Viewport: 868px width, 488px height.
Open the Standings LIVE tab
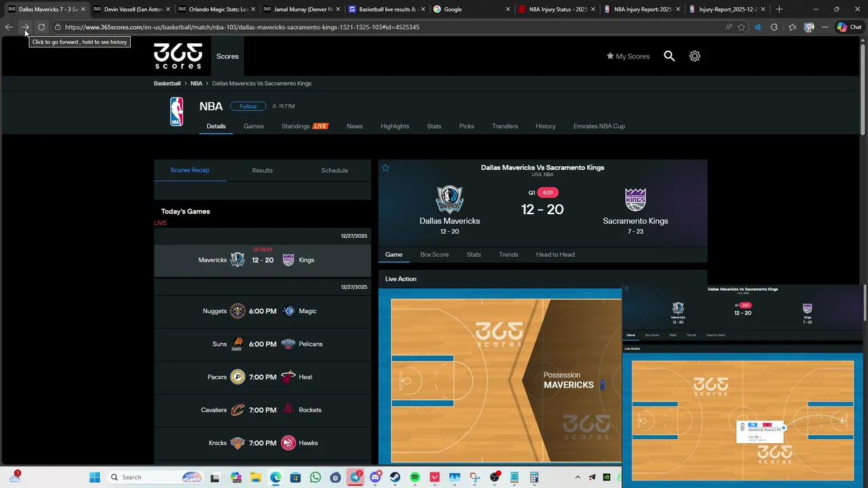(305, 126)
